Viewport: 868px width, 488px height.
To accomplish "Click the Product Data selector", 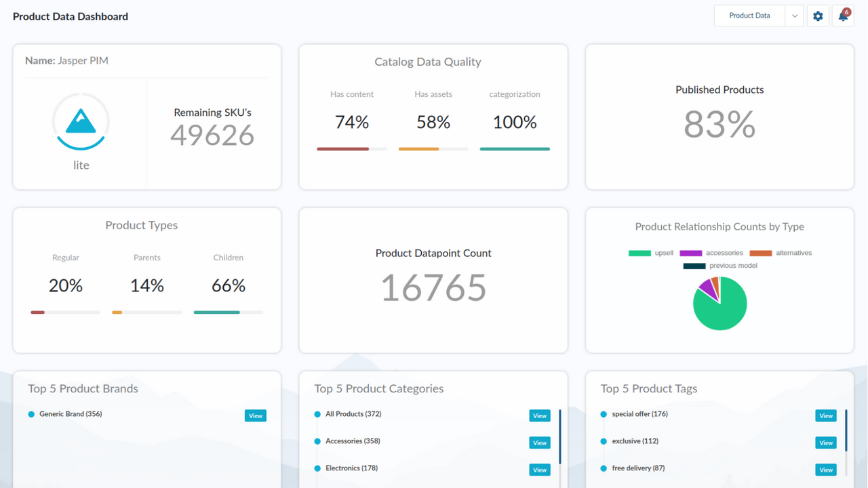I will coord(749,15).
